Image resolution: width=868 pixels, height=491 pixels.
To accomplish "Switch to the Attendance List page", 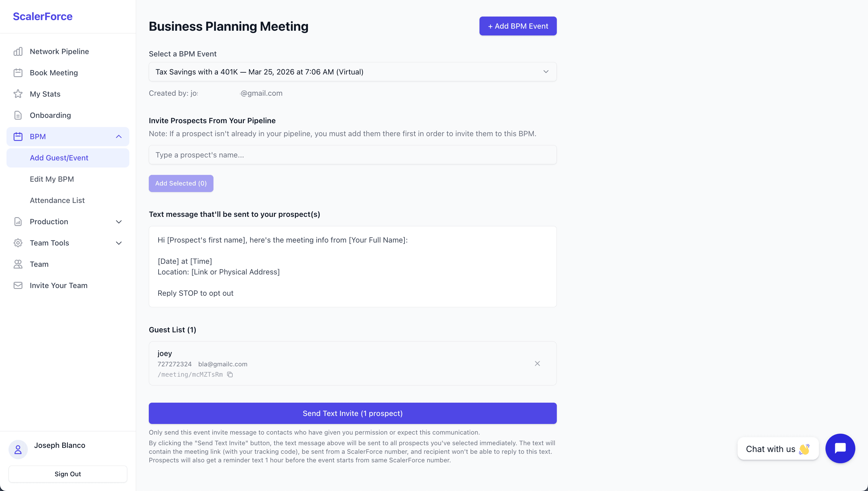I will (x=57, y=200).
